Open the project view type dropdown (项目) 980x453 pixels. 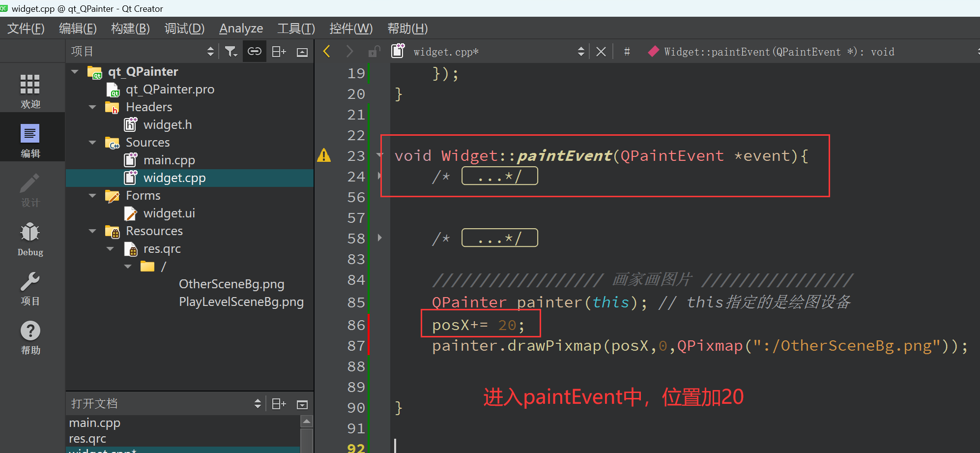[143, 51]
